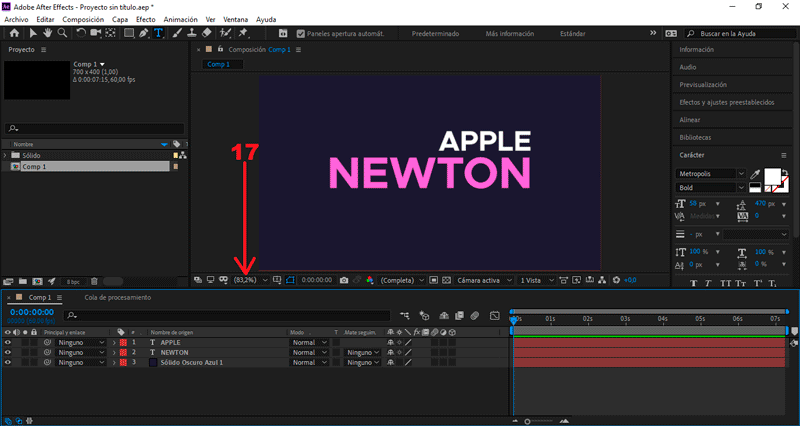The height and width of the screenshot is (426, 800).
Task: Click the red label color of APPLE layer
Action: (x=123, y=342)
